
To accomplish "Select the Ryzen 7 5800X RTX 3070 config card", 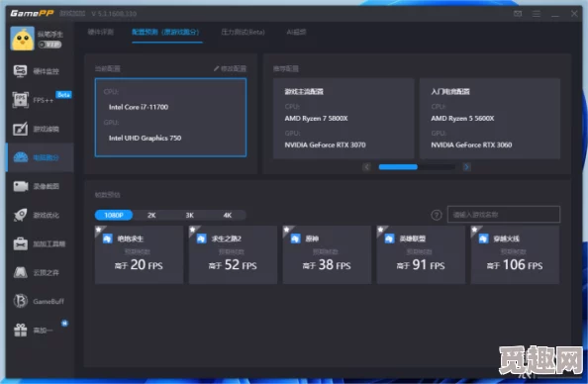I will (x=343, y=119).
